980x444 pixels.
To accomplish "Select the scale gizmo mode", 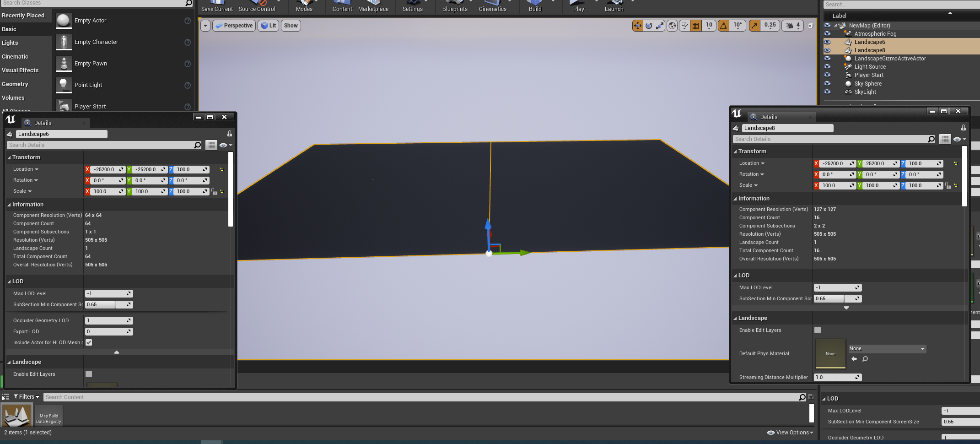I will click(660, 26).
